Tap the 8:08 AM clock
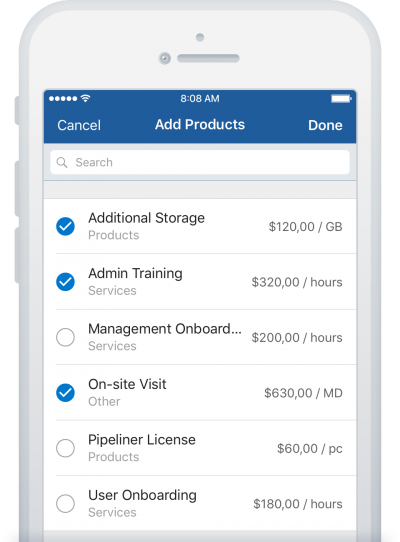This screenshot has height=542, width=400. click(200, 99)
